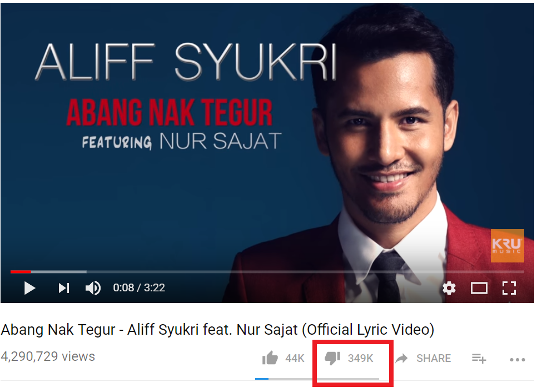Click the 44K likes count
The width and height of the screenshot is (542, 392).
[x=295, y=358]
